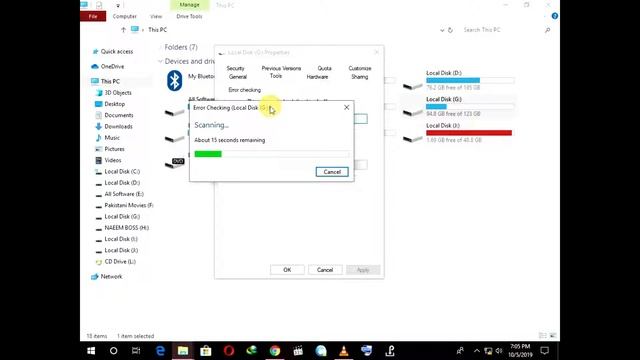Viewport: 640px width, 360px height.
Task: Open VLC media player from taskbar
Action: click(344, 351)
